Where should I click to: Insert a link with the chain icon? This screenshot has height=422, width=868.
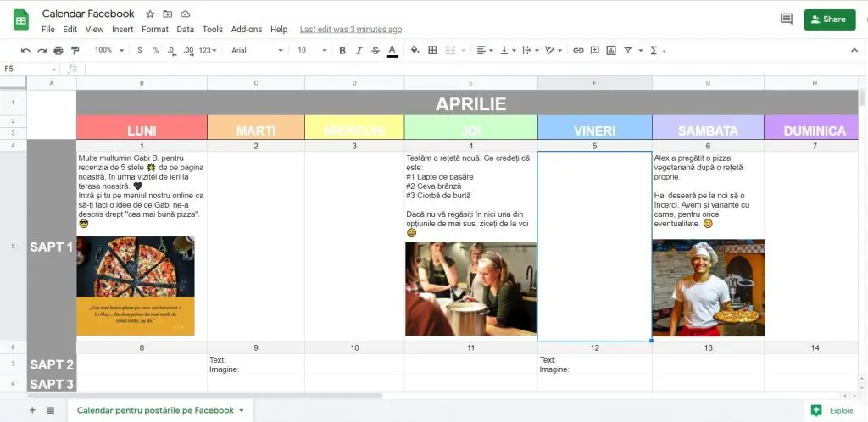point(578,50)
